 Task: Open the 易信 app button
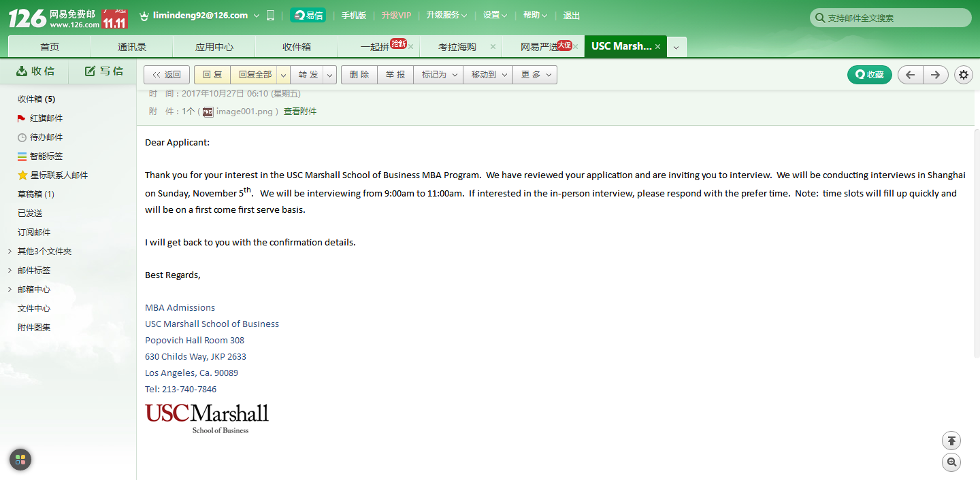pos(308,16)
